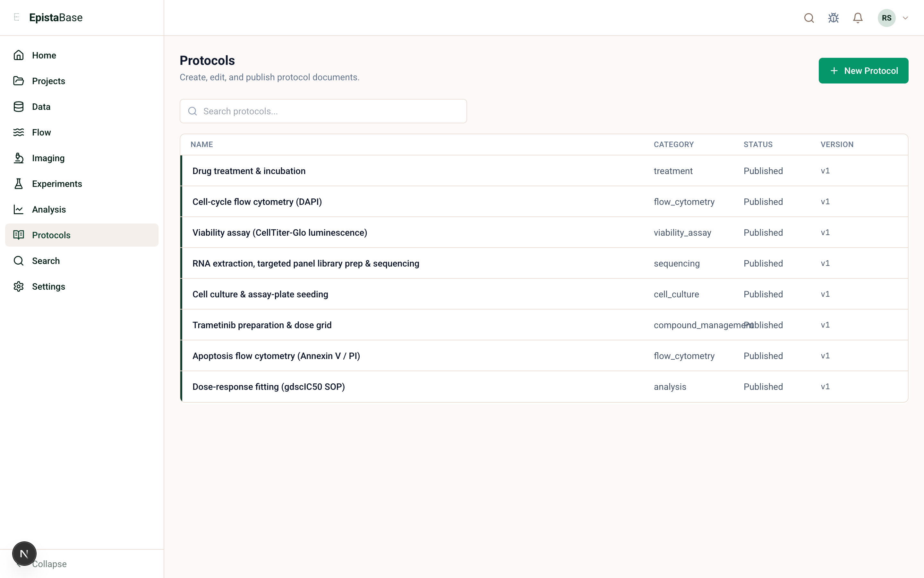The image size is (924, 578).
Task: Collapse the sidebar
Action: pyautogui.click(x=49, y=564)
